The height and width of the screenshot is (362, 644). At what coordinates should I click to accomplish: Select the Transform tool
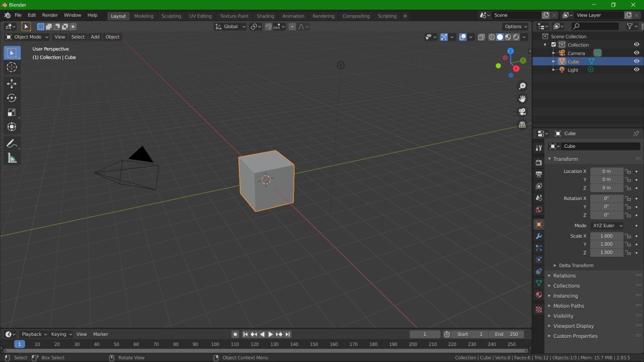12,127
